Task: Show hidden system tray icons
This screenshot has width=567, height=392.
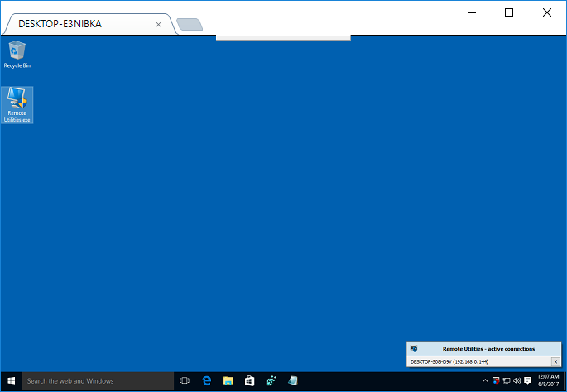Action: coord(485,381)
